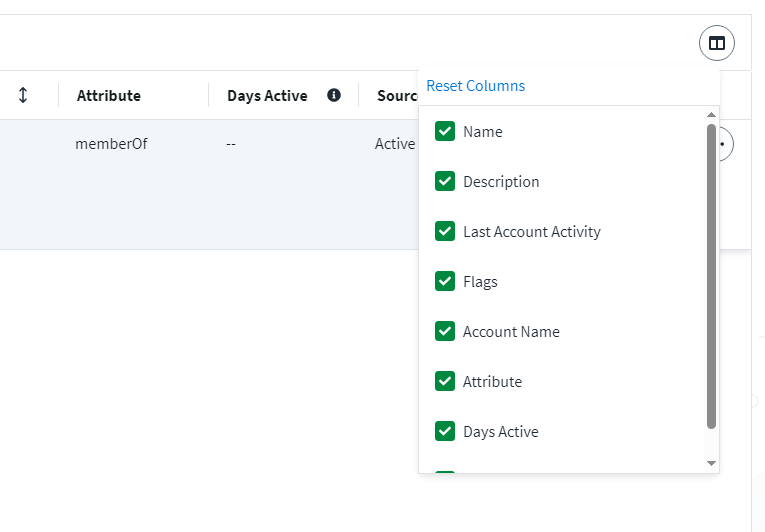Screen dimensions: 765x532
Task: Click the Days Active column header
Action: 266,96
